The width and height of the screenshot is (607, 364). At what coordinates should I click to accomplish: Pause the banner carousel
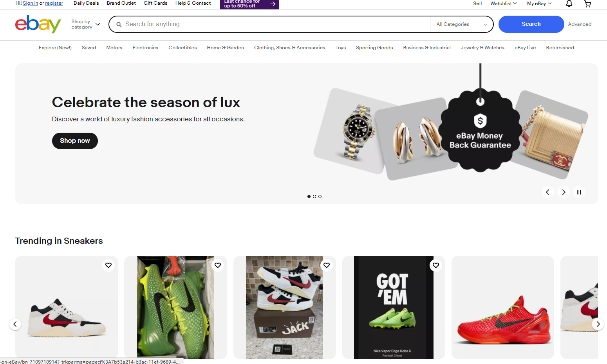pos(579,192)
